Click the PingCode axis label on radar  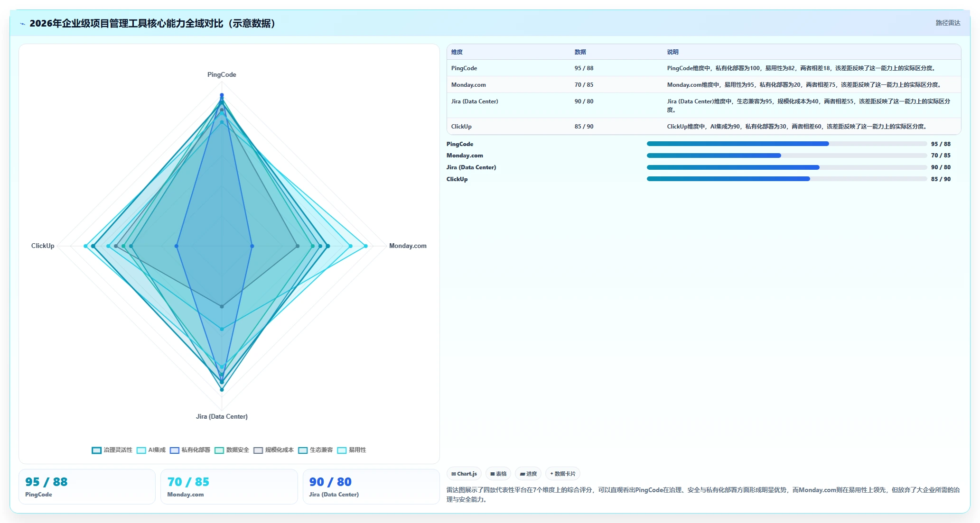[x=222, y=75]
